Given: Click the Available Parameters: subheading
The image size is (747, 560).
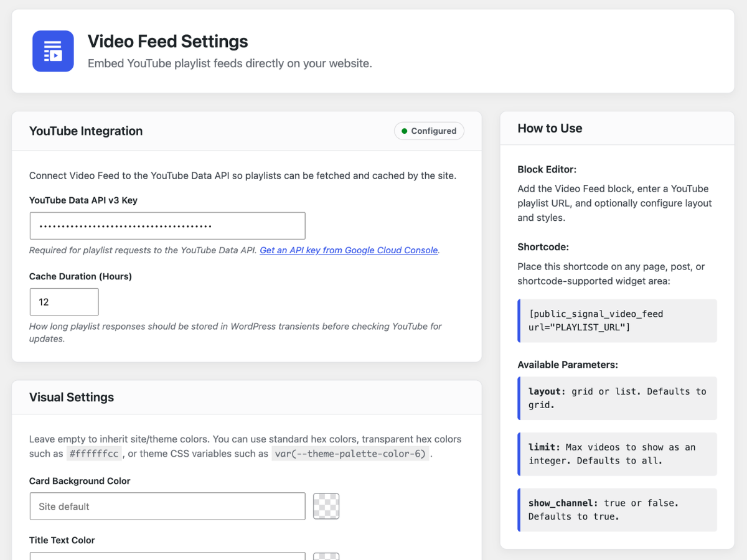Looking at the screenshot, I should tap(568, 365).
